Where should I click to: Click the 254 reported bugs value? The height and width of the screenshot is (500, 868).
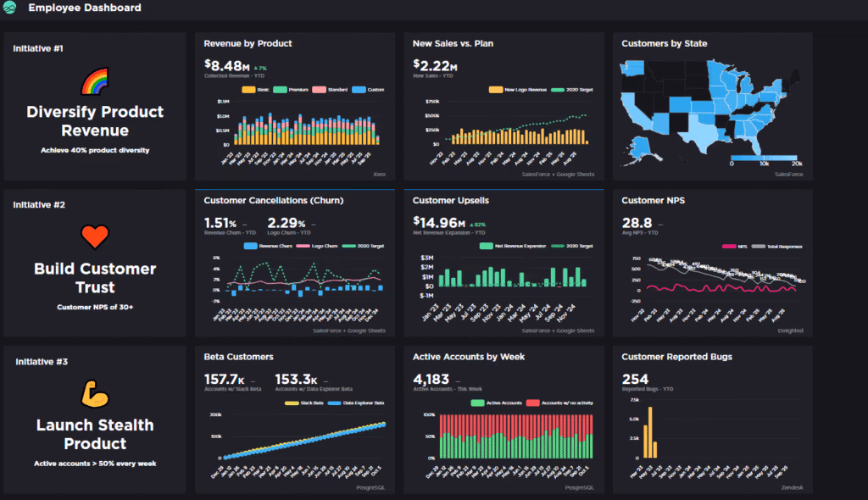[x=635, y=380]
